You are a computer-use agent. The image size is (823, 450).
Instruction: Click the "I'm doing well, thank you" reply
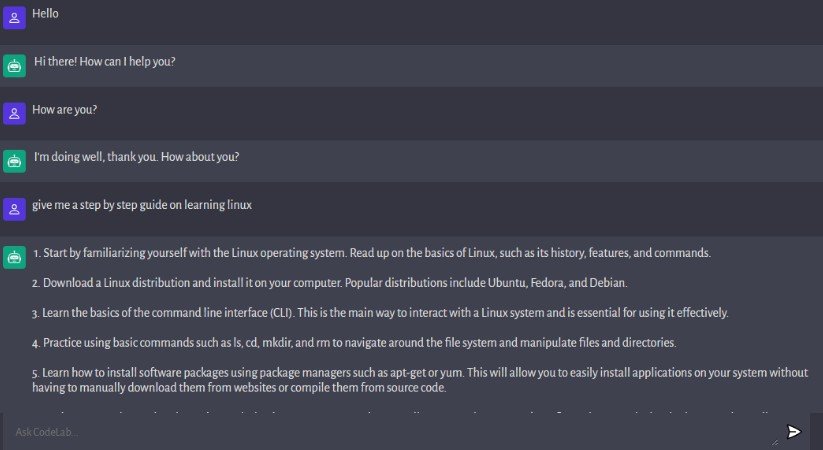pos(136,158)
